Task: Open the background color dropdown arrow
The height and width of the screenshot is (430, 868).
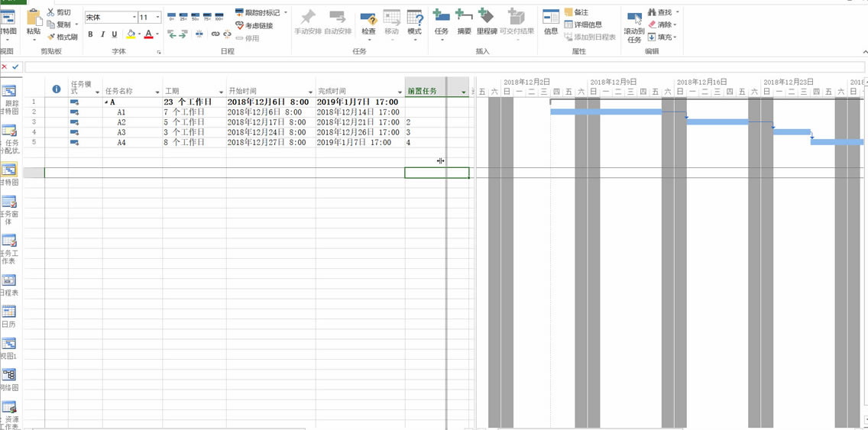Action: pyautogui.click(x=139, y=34)
